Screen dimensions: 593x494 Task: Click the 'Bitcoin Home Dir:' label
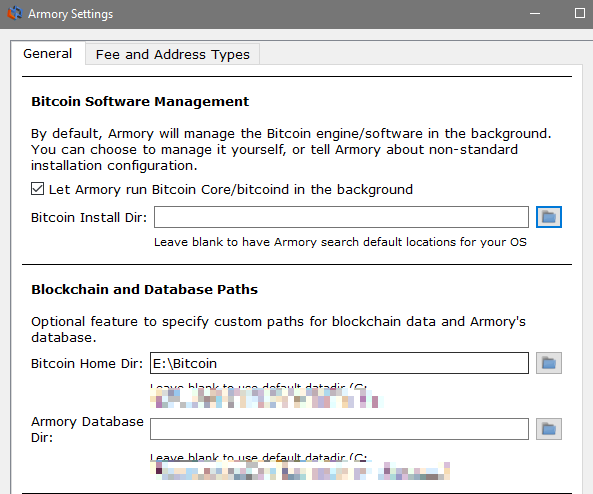point(87,364)
